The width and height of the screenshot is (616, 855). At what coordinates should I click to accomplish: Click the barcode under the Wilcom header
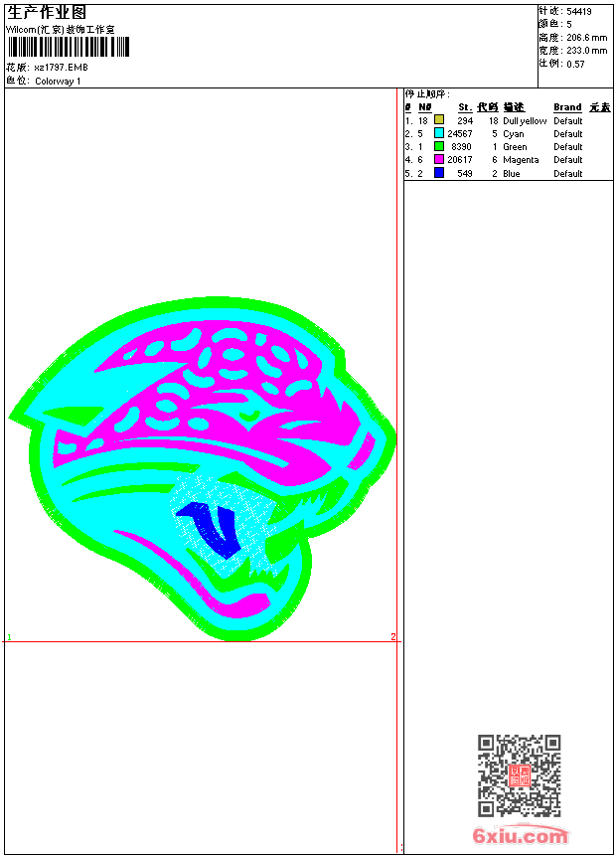click(69, 47)
